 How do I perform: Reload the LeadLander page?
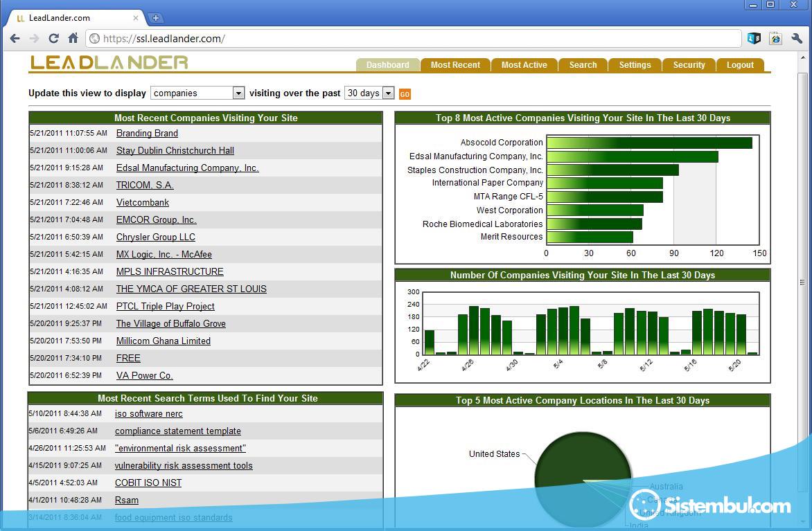(54, 39)
